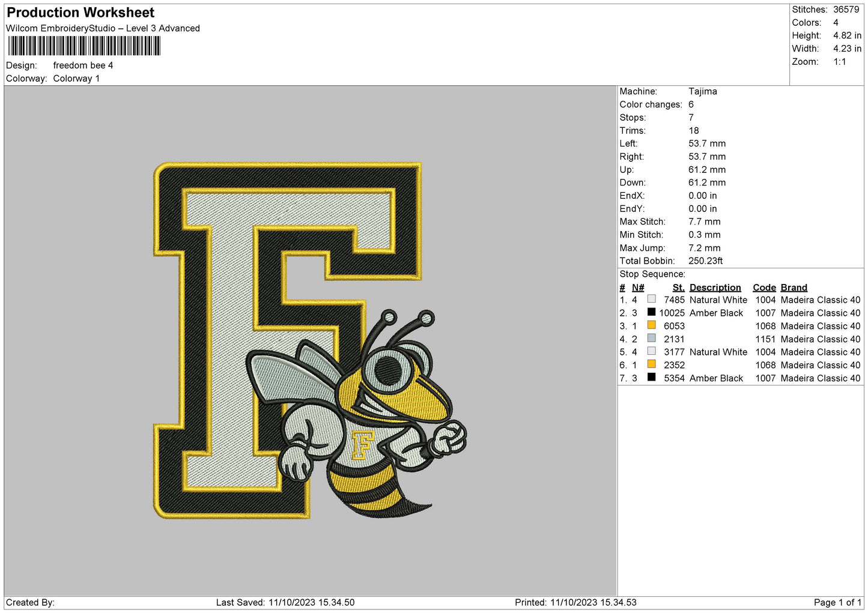Click the black swatch in stop row 2

pos(651,312)
